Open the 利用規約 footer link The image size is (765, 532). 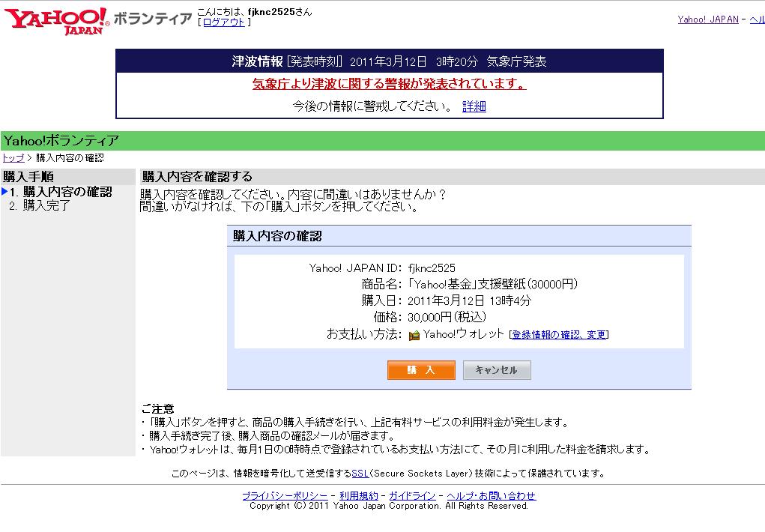click(x=359, y=496)
